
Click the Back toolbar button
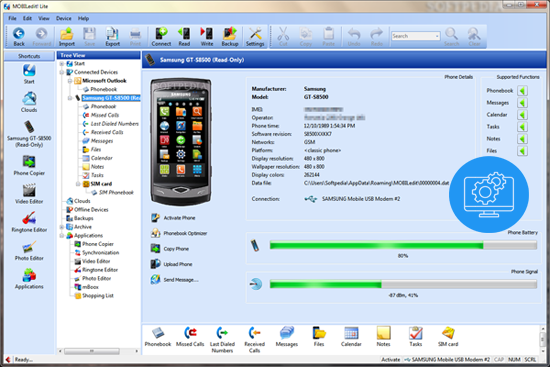[19, 37]
